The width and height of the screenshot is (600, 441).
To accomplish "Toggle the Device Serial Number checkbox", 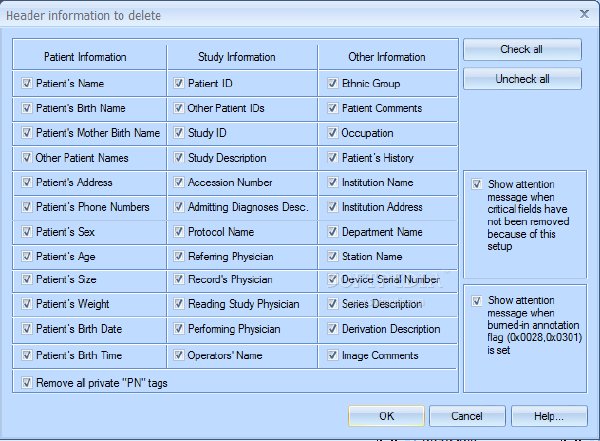I will [x=333, y=279].
